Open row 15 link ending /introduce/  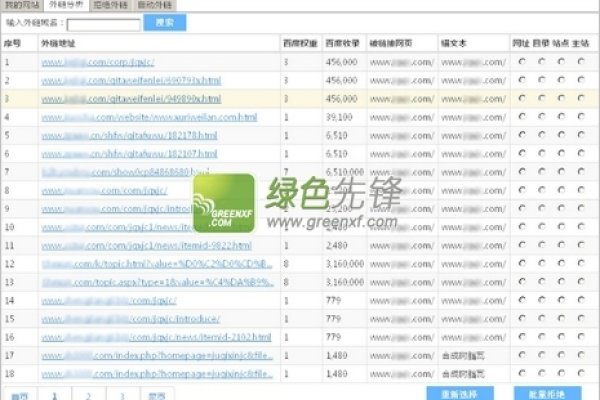[130, 319]
